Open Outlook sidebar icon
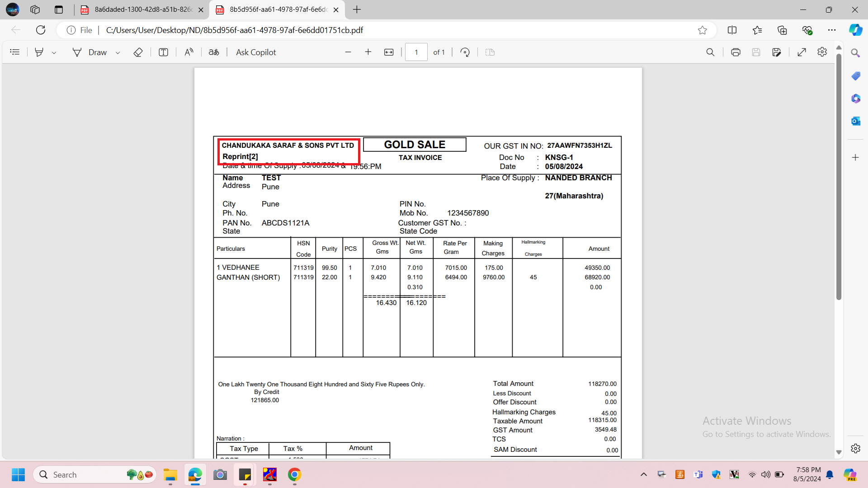 (855, 121)
